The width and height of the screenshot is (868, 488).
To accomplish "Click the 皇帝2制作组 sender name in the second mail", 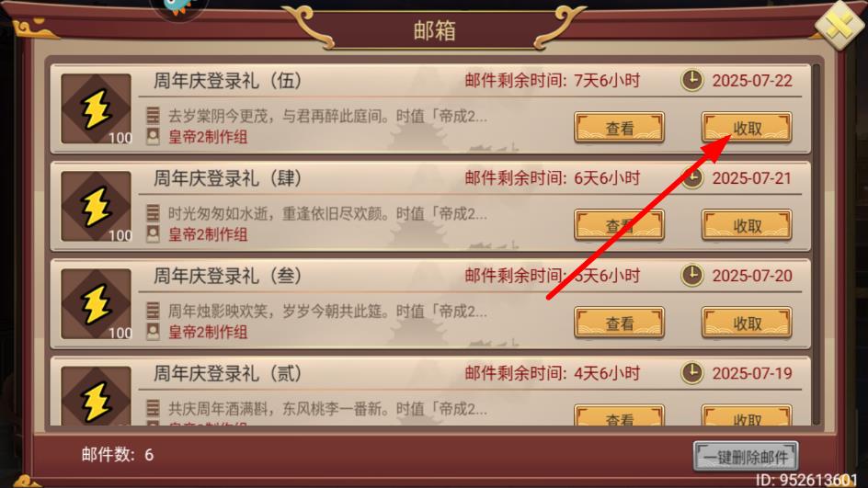I will pyautogui.click(x=208, y=234).
